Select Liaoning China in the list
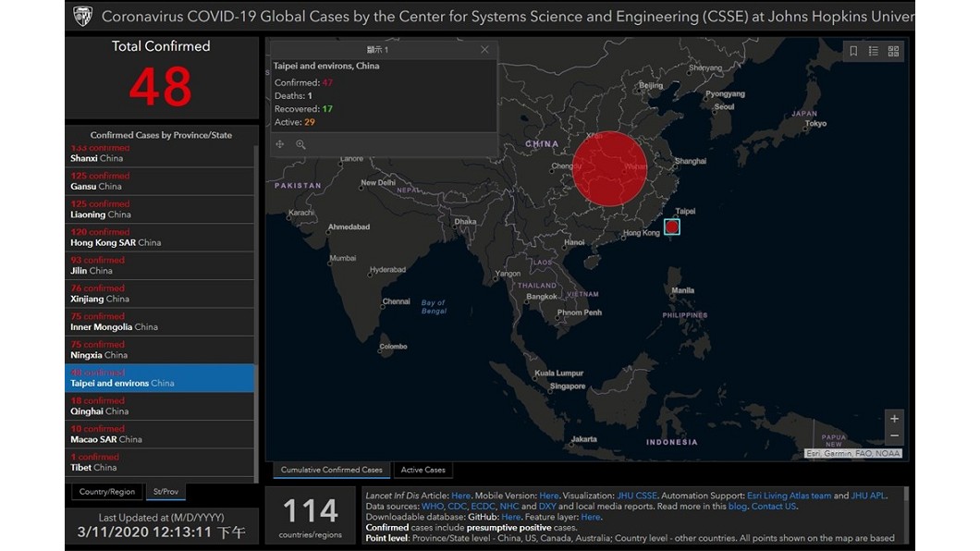Image resolution: width=980 pixels, height=551 pixels. 159,209
